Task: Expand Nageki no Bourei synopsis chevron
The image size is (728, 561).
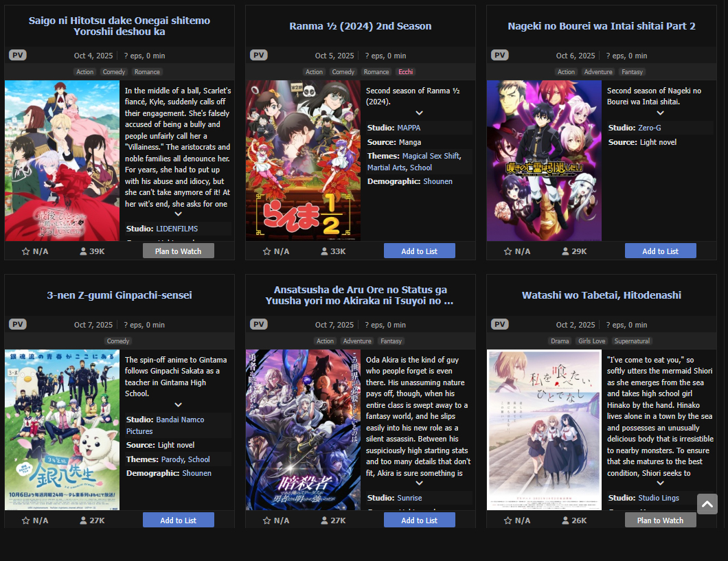Action: (660, 113)
